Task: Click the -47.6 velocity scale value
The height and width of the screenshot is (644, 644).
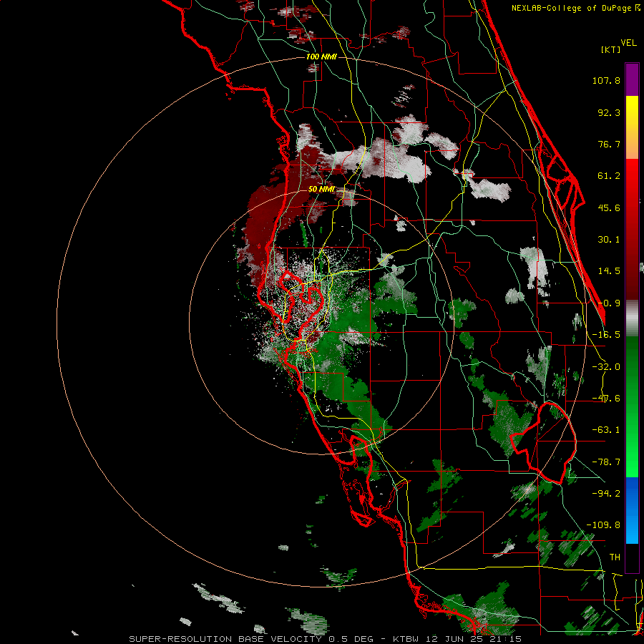Action: click(x=606, y=399)
